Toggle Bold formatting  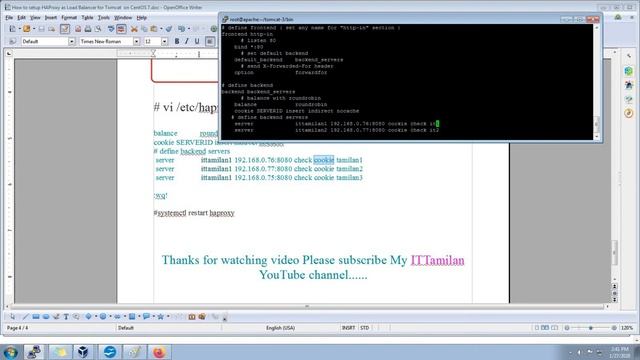point(177,41)
